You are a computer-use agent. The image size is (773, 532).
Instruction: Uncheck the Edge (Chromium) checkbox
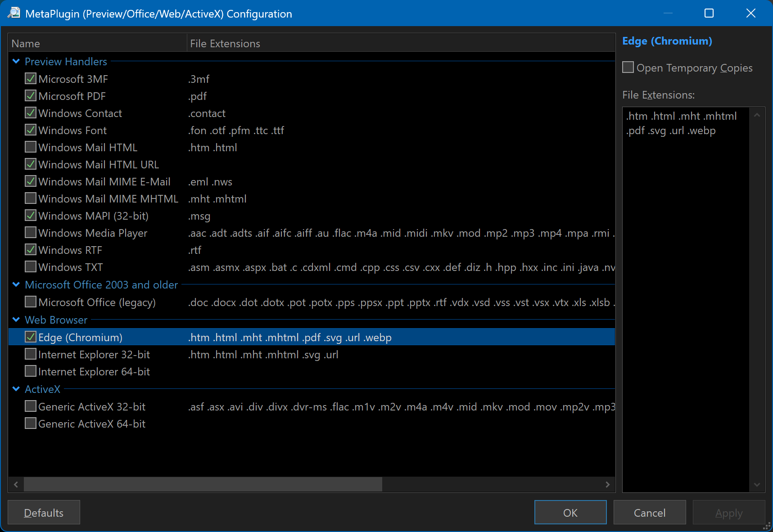tap(31, 337)
